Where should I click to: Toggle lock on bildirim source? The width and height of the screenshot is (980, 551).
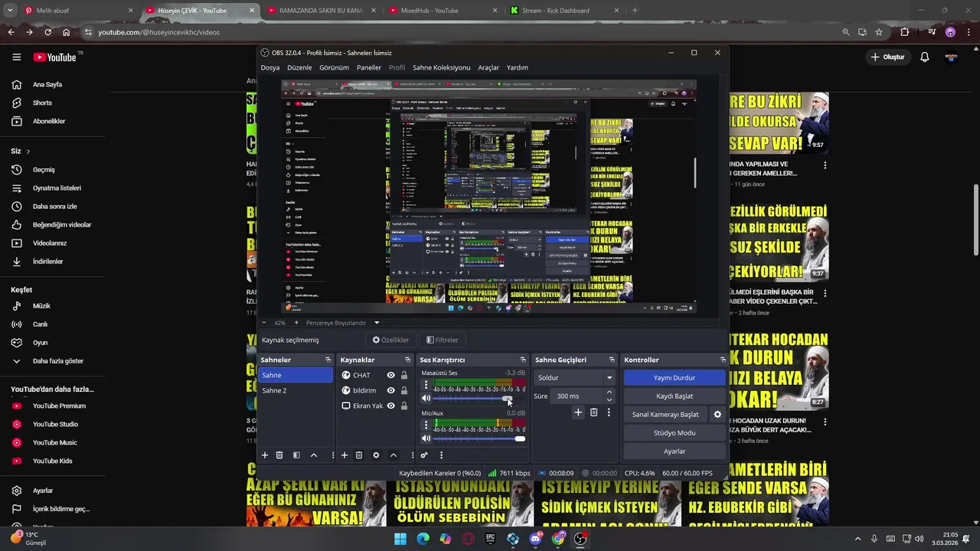[x=404, y=390]
